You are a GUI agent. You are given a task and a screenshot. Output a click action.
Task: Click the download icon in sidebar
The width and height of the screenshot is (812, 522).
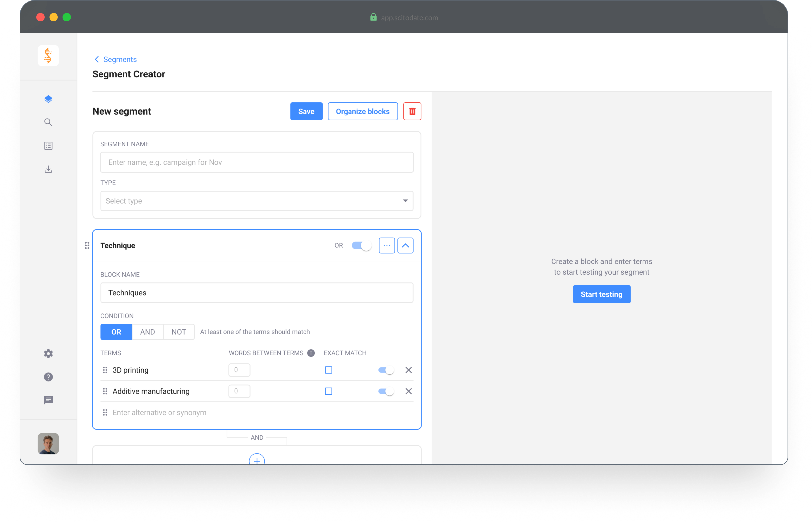point(48,169)
